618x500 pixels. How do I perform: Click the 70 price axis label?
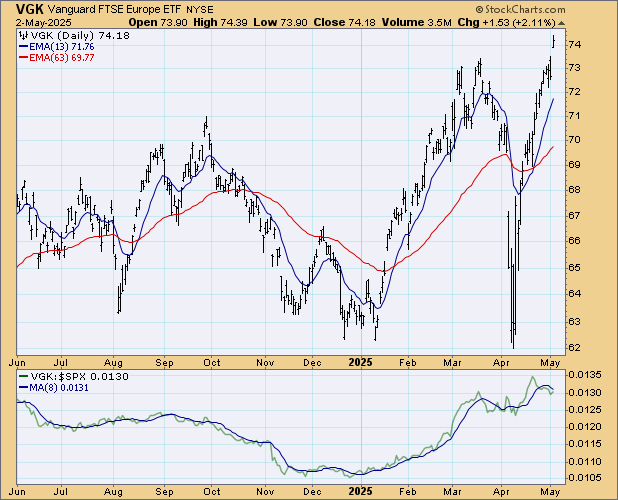pyautogui.click(x=575, y=140)
